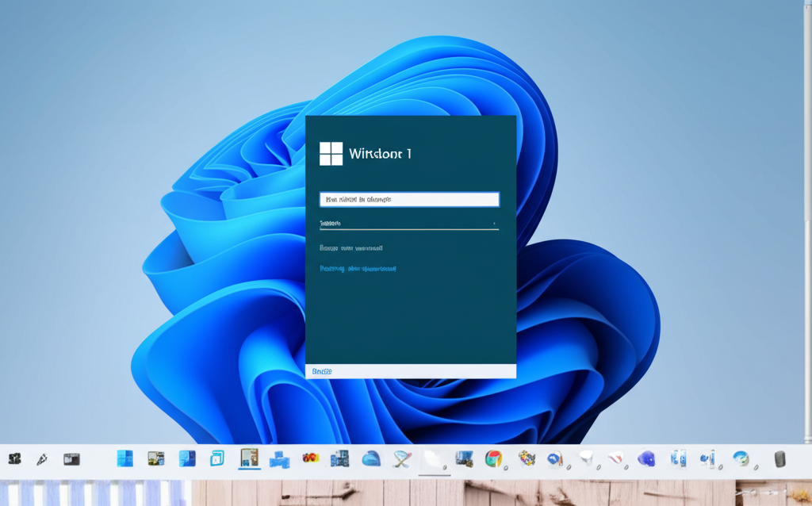Click the crossed tools icon in the taskbar
Screen dimensions: 812x506
click(x=402, y=459)
